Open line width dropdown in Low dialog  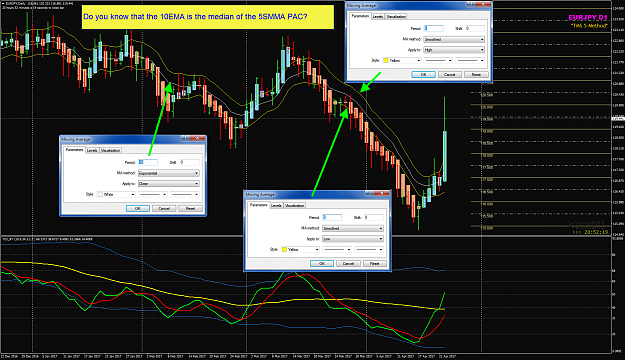point(368,249)
